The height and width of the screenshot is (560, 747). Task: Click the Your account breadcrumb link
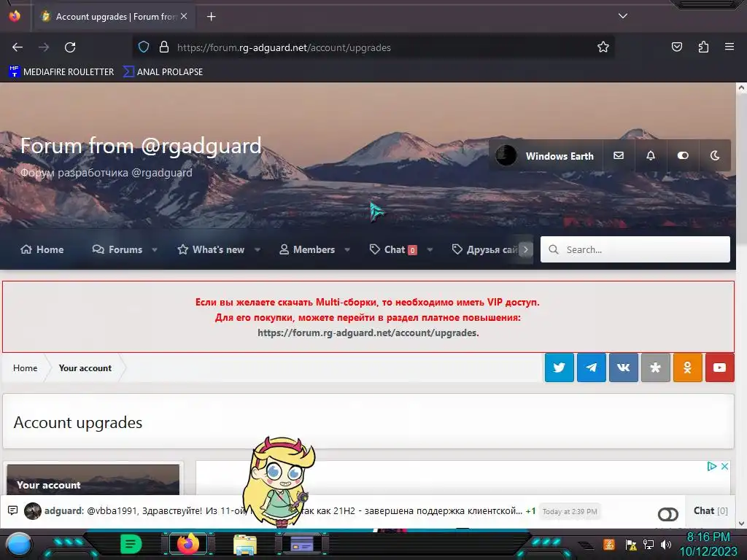tap(85, 368)
